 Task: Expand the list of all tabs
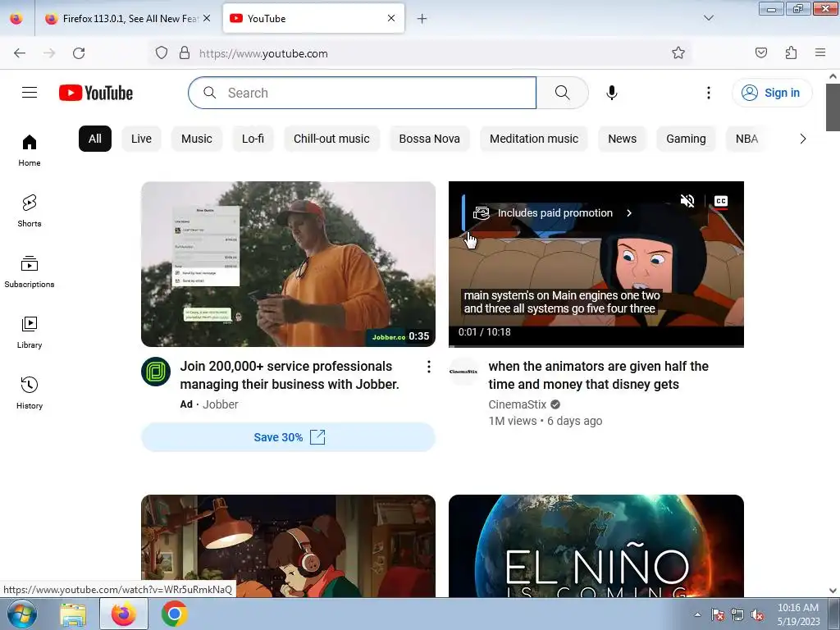[x=708, y=18]
